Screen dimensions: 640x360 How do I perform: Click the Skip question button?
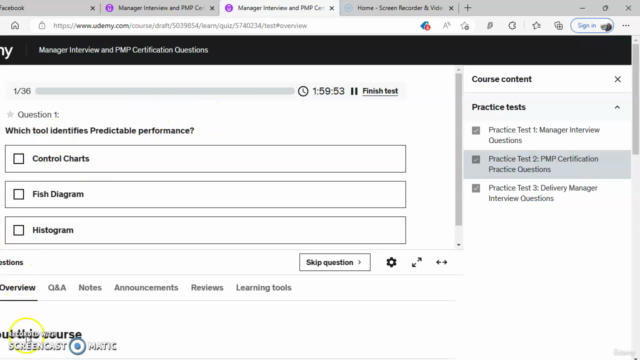(335, 262)
